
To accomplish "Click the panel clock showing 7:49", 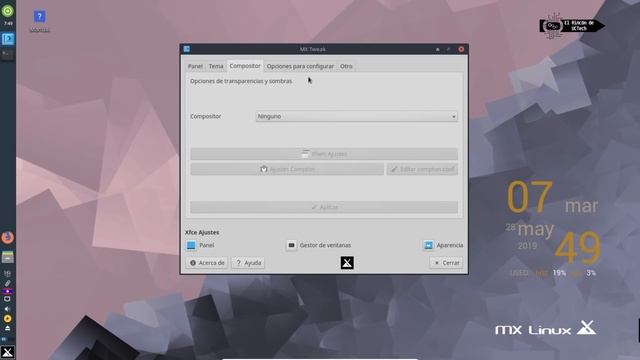I will coord(8,24).
